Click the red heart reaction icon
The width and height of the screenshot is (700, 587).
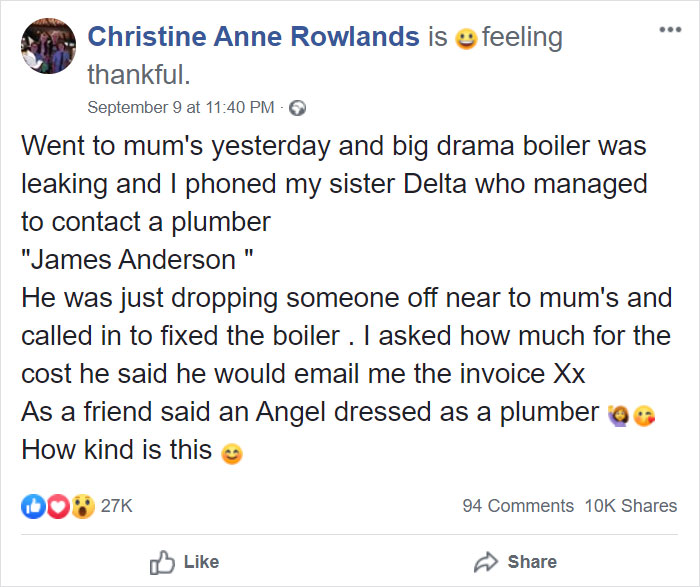pos(59,507)
